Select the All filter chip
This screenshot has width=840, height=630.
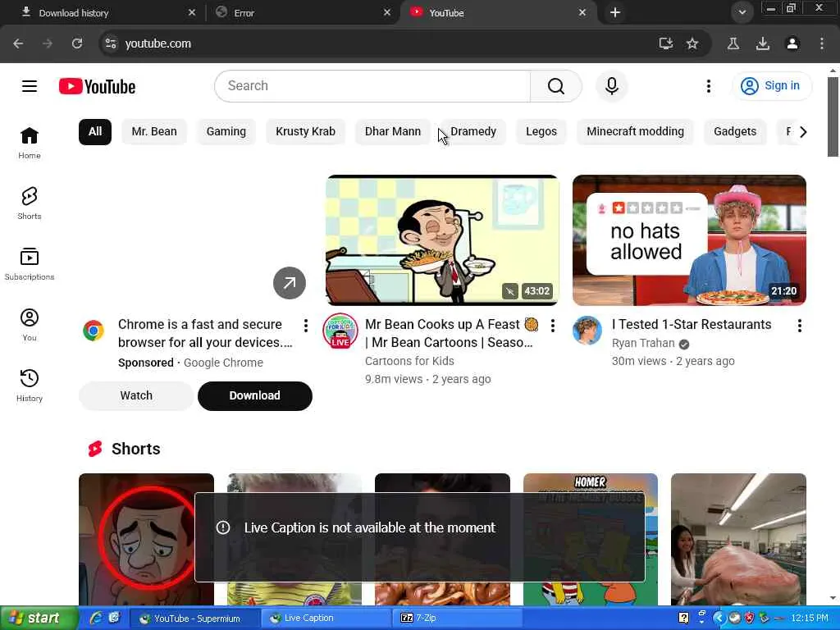click(x=95, y=132)
